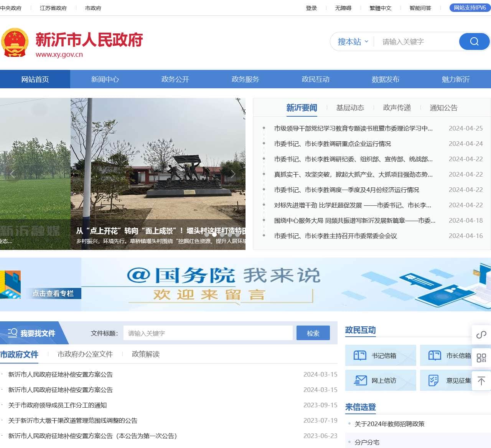Image resolution: width=491 pixels, height=448 pixels.
Task: Open news 对标先进增干劲 比学赶超促发展
Action: pyautogui.click(x=353, y=205)
